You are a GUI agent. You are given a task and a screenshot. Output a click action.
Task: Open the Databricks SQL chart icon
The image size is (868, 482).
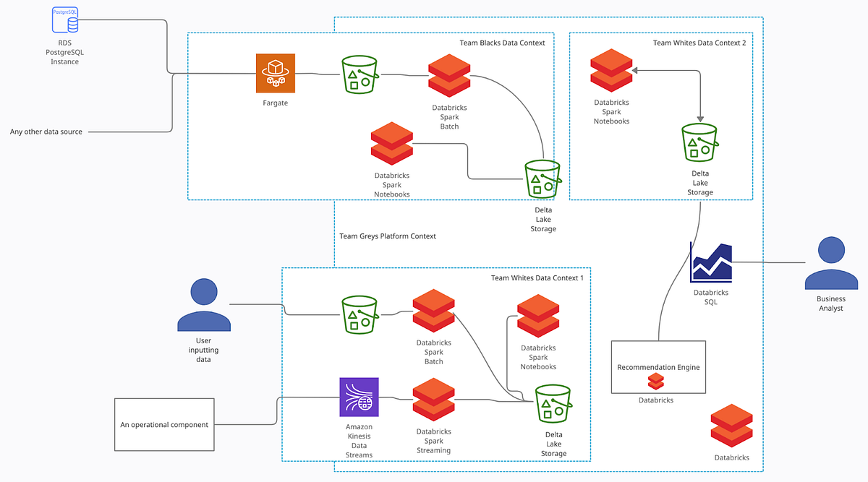pos(710,263)
